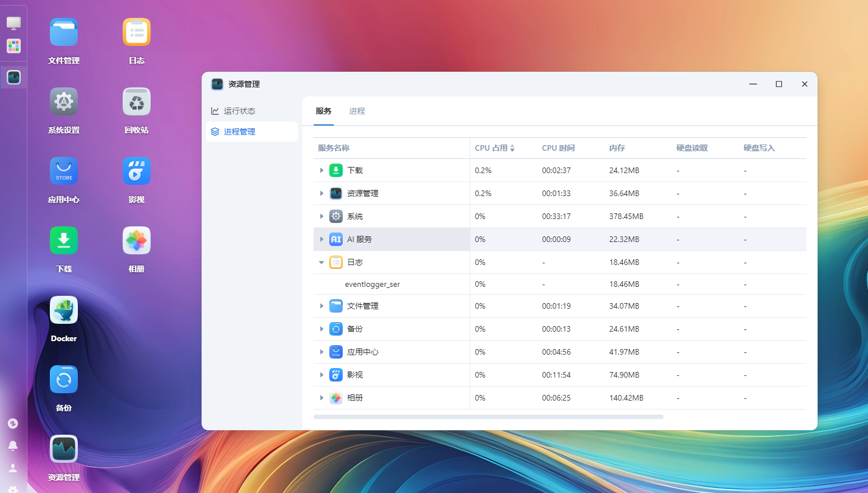The image size is (868, 493).
Task: Click the 00:33:17 CPU time cell
Action: coord(556,216)
